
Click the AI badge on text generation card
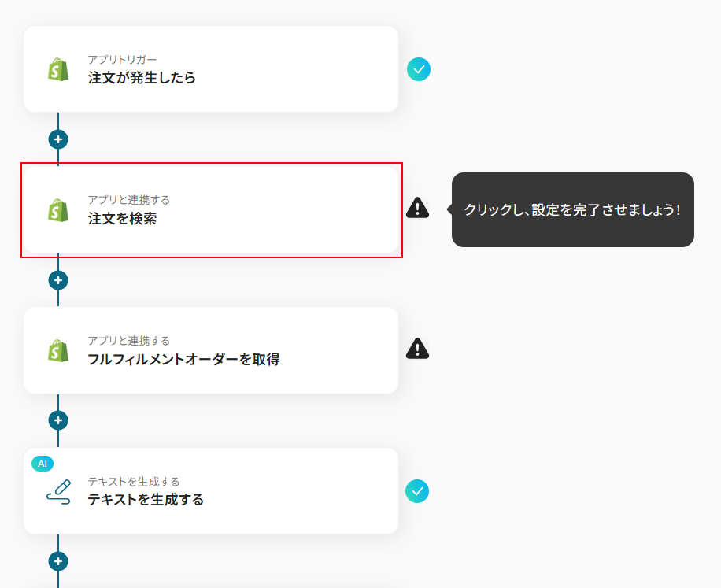pyautogui.click(x=43, y=464)
